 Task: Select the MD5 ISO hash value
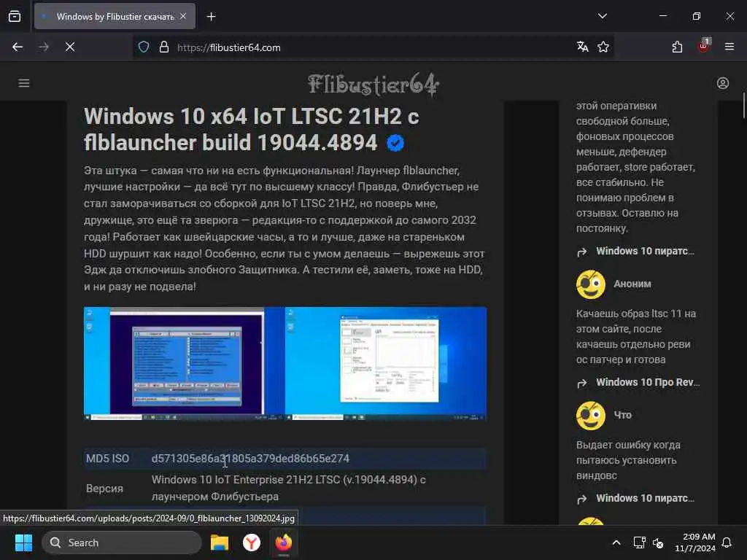pos(250,458)
